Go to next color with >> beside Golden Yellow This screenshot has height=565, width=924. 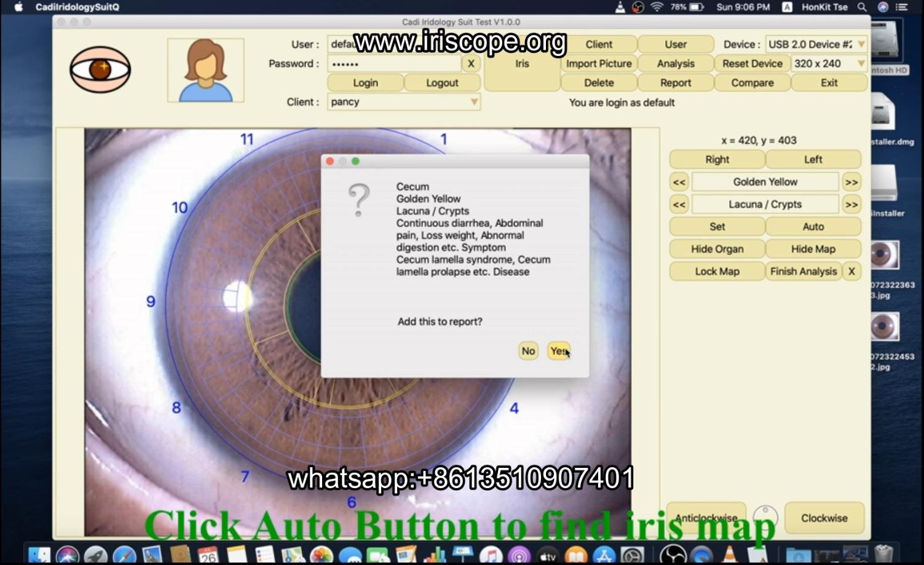pyautogui.click(x=851, y=182)
